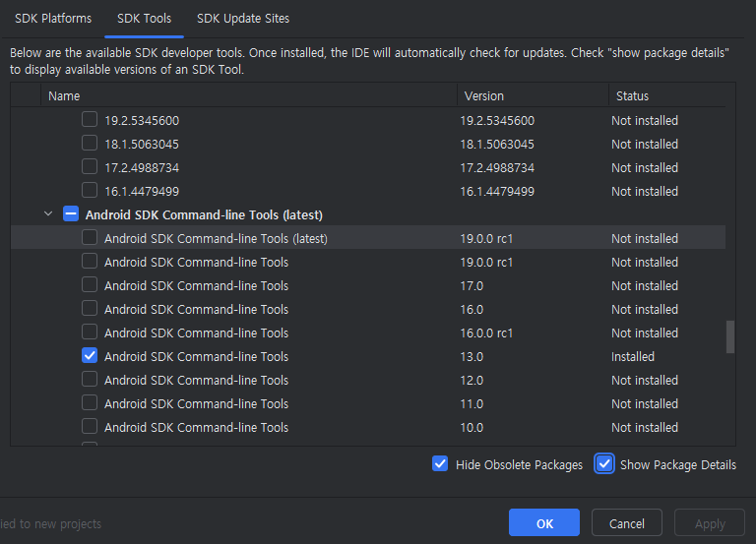Click the 17.0 version cell
Screen dimensions: 756x544
coord(472,285)
